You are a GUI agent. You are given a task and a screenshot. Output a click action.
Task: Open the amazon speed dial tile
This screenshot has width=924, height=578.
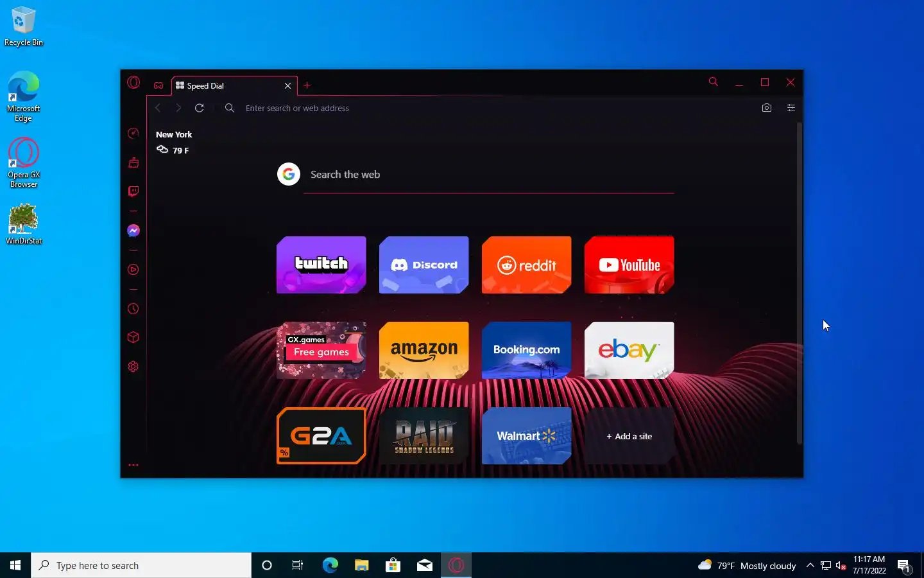[424, 350]
